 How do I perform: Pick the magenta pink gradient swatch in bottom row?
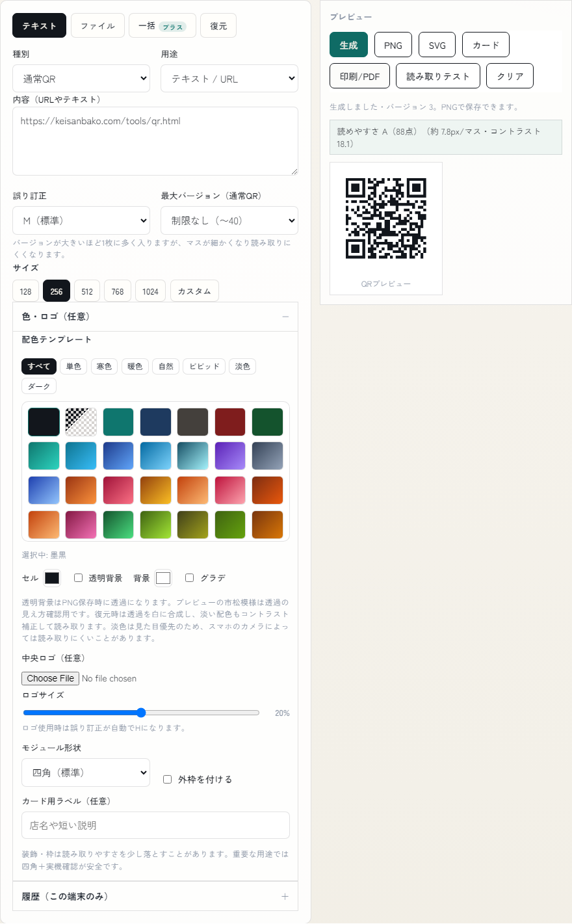click(x=81, y=525)
